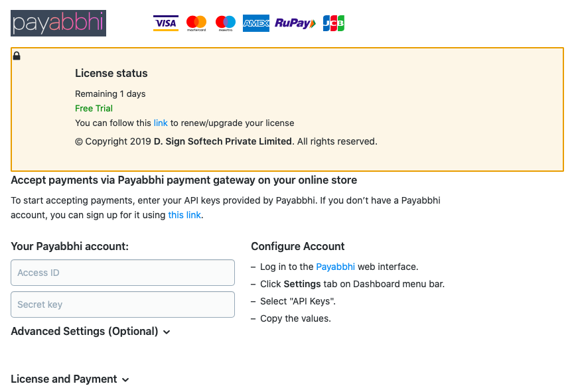
Task: Click the Visa card icon
Action: tap(165, 23)
